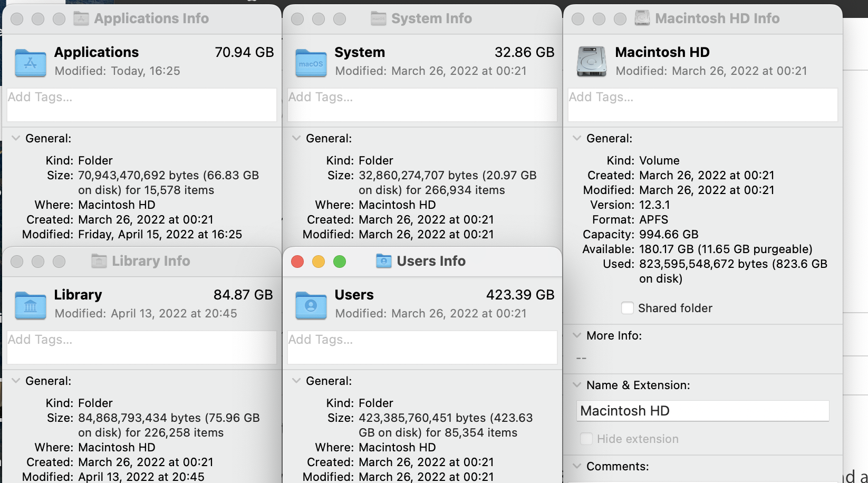Click the Format value APFS
This screenshot has height=483, width=868.
[x=654, y=219]
